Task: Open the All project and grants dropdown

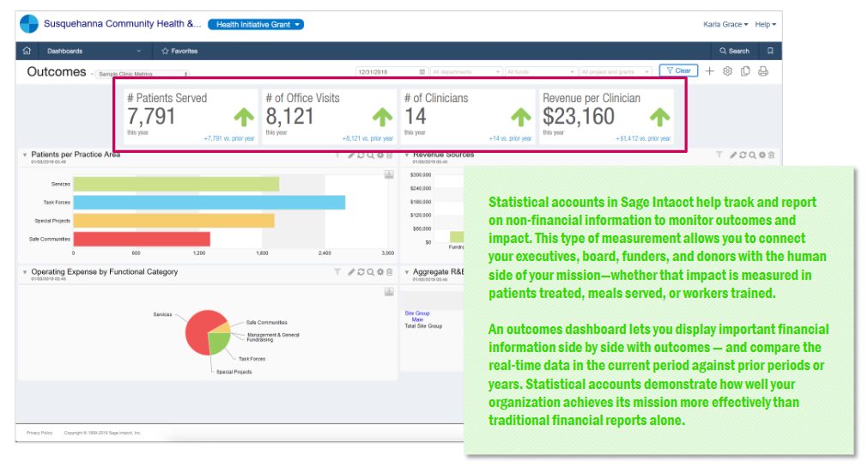Action: pyautogui.click(x=615, y=72)
